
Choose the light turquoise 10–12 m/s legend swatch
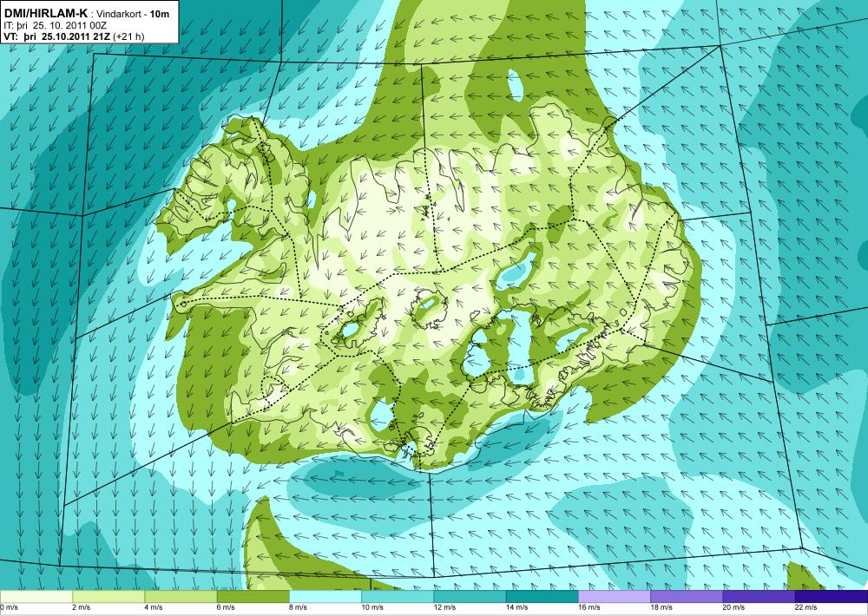click(x=398, y=597)
